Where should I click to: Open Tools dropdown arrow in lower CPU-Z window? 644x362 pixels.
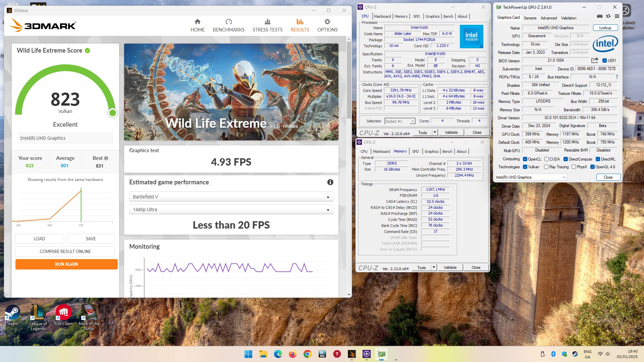coord(434,267)
